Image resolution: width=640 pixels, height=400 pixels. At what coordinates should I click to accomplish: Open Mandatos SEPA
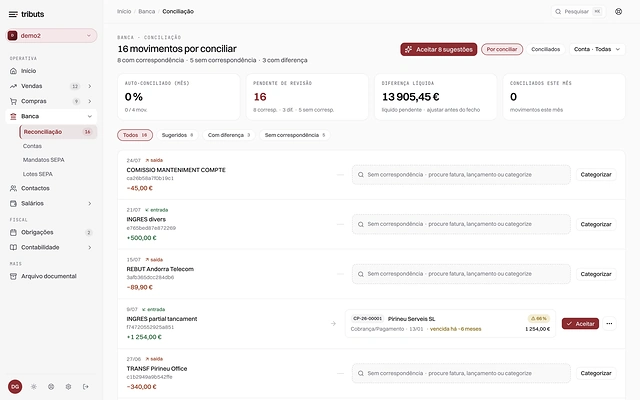[44, 160]
